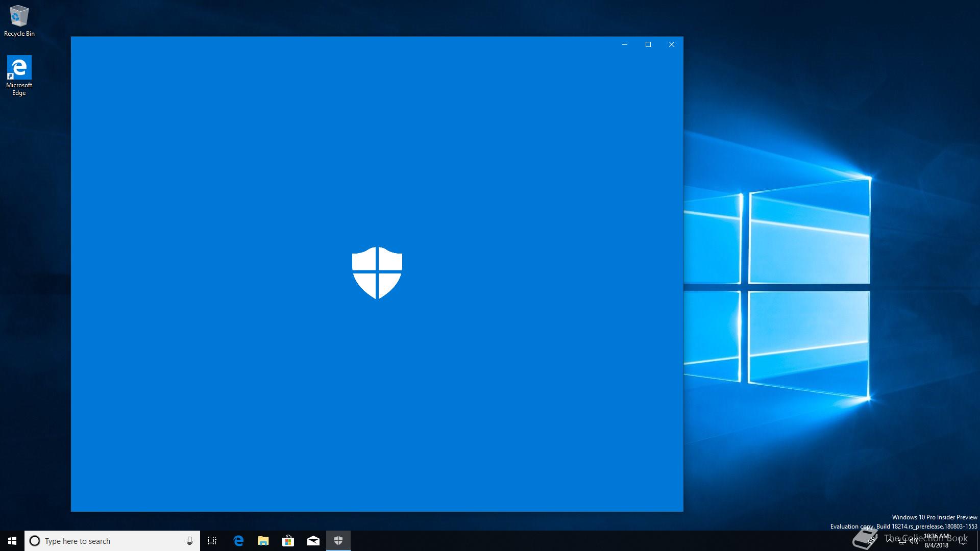Image resolution: width=980 pixels, height=551 pixels.
Task: Open the network status tray icon
Action: click(902, 541)
